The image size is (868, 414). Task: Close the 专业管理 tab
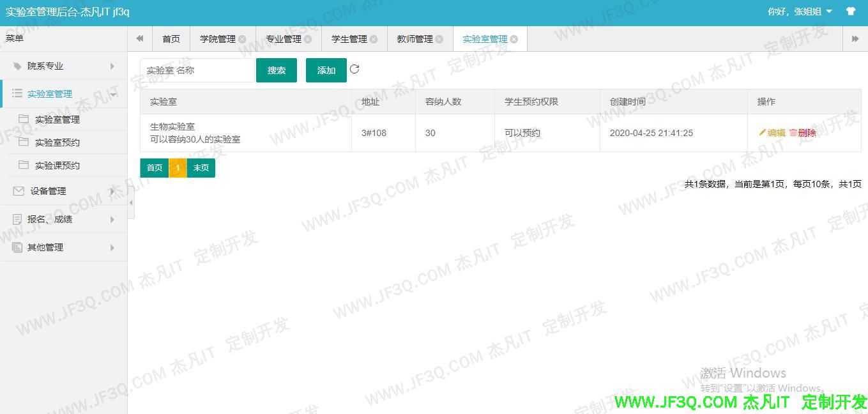coord(308,39)
